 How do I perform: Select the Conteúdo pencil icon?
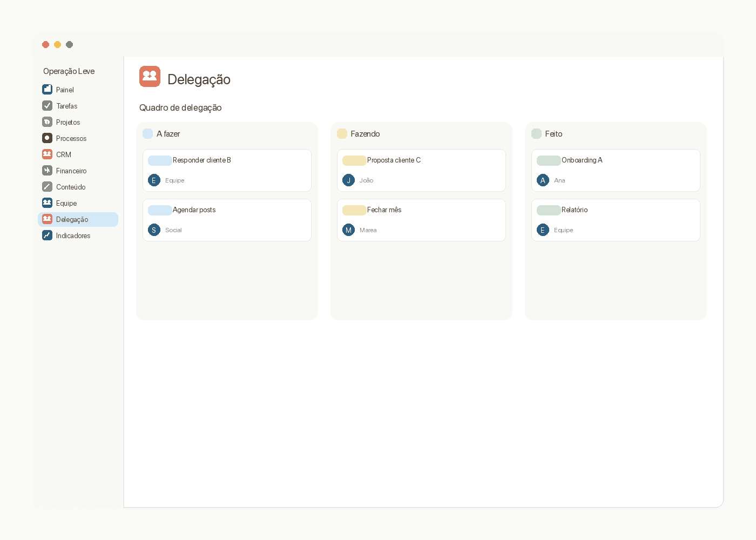48,187
